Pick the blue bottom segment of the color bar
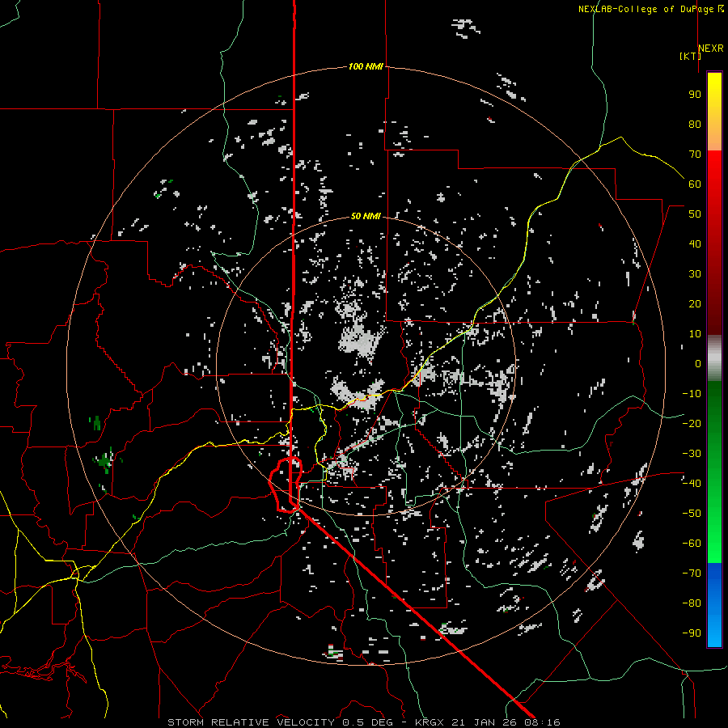The height and width of the screenshot is (728, 728). pos(714,604)
